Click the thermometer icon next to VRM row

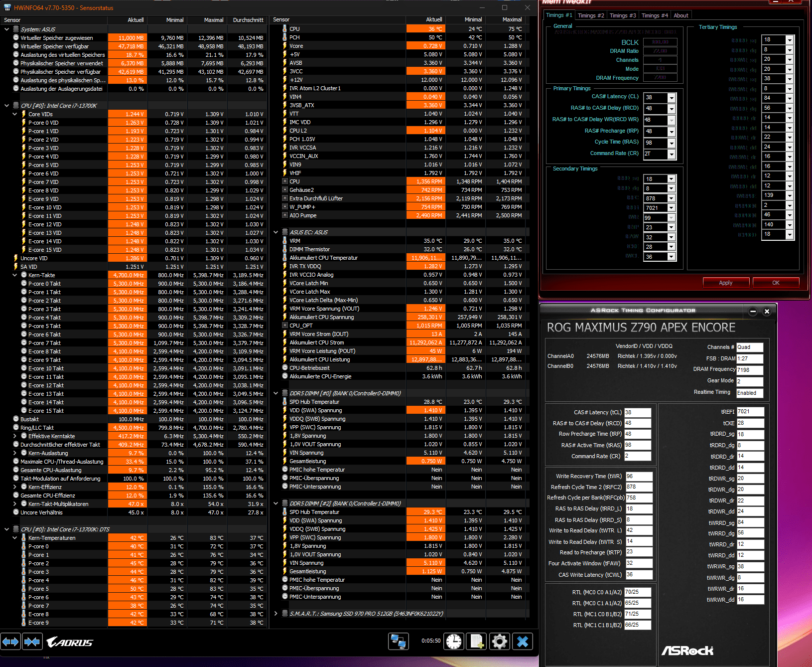click(284, 241)
